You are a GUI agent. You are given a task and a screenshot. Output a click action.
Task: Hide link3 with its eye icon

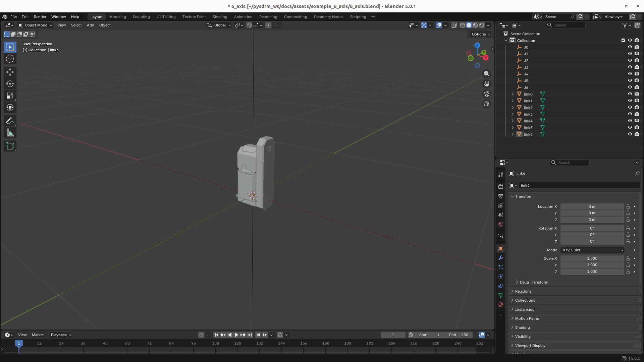[x=630, y=114]
